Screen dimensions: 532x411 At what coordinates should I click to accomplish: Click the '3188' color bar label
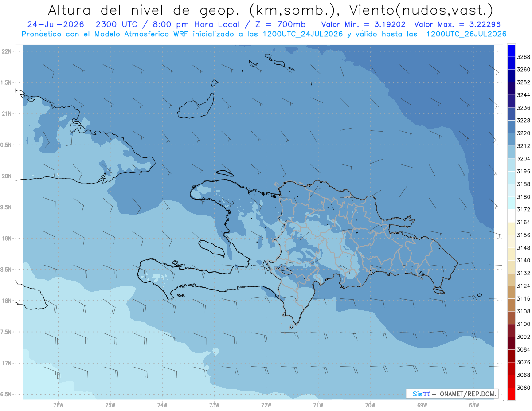tap(524, 184)
